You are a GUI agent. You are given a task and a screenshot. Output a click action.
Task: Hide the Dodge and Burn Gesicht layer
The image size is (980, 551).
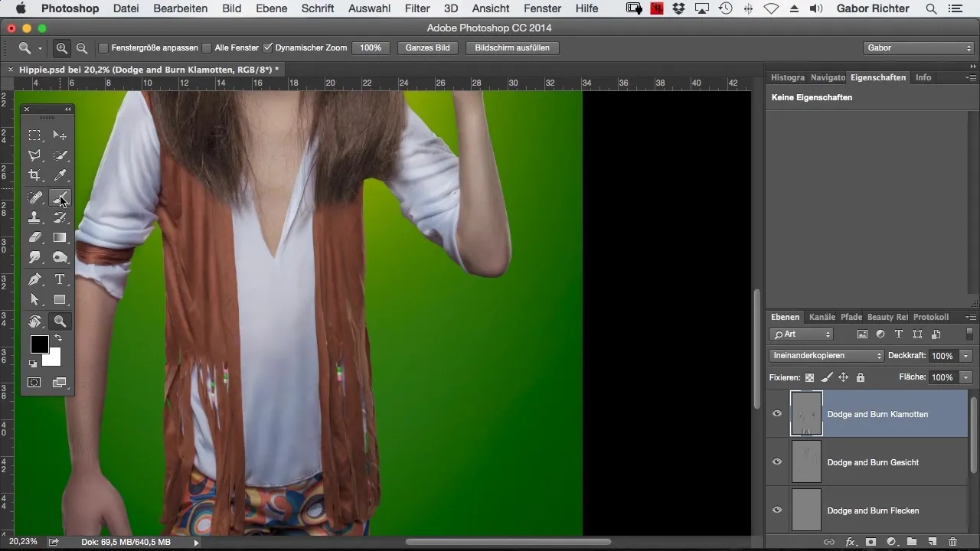coord(777,462)
